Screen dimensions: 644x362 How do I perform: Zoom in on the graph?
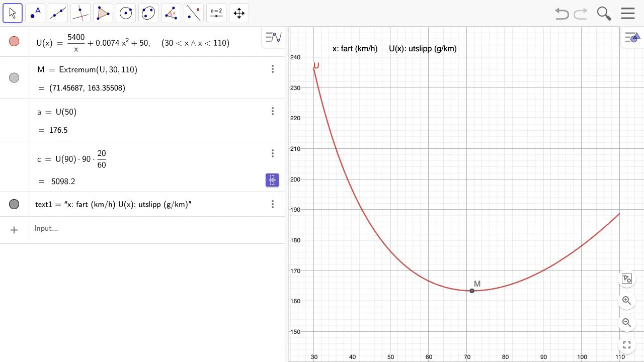pos(626,301)
